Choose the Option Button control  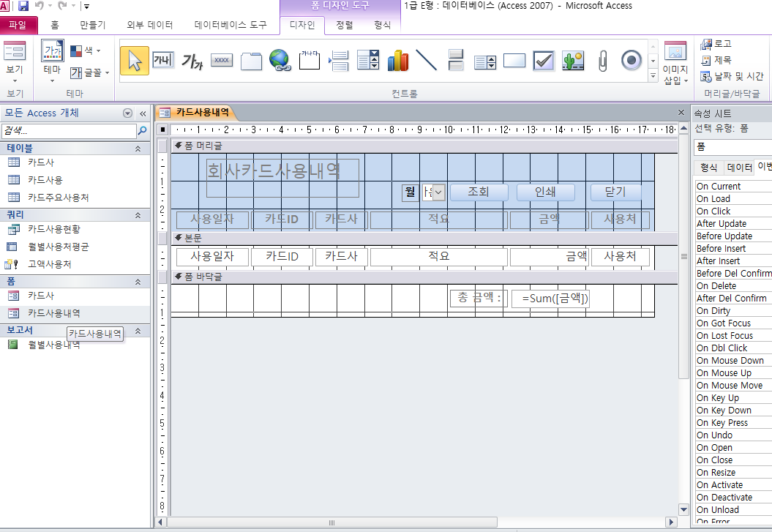coord(632,61)
